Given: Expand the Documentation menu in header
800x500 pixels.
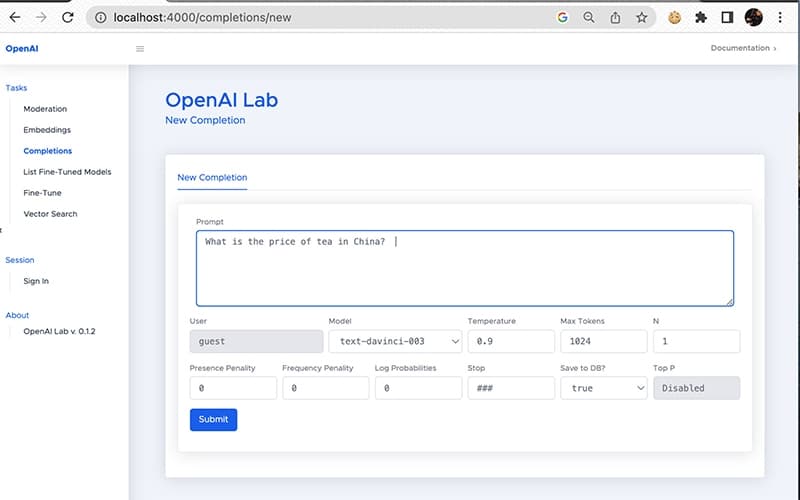Looking at the screenshot, I should tap(741, 48).
